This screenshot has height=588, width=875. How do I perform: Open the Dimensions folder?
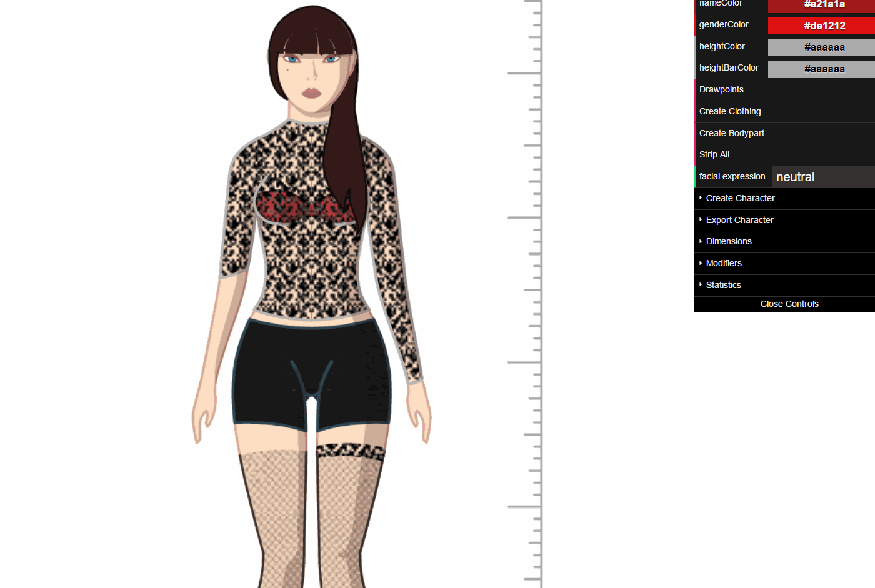click(x=729, y=241)
